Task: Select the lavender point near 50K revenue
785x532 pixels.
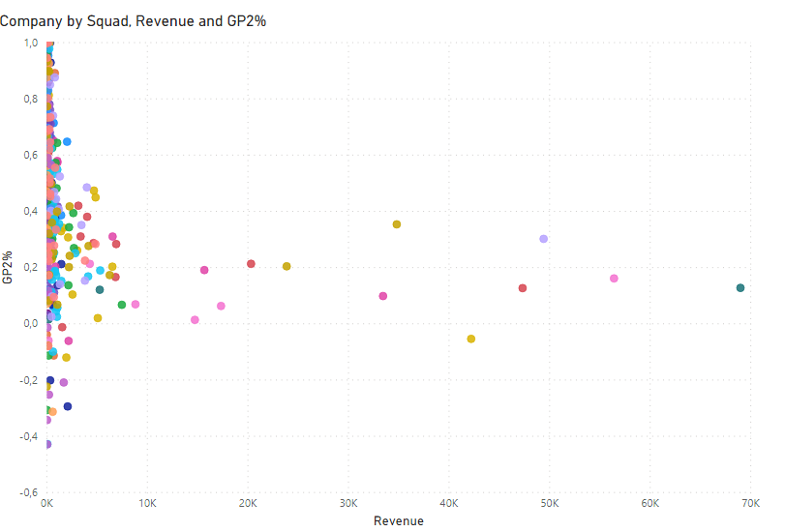Action: (543, 239)
